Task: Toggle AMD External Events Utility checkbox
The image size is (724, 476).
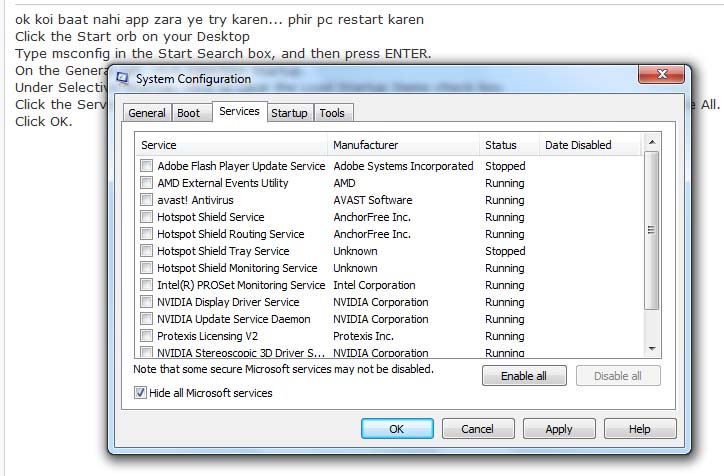Action: 146,182
